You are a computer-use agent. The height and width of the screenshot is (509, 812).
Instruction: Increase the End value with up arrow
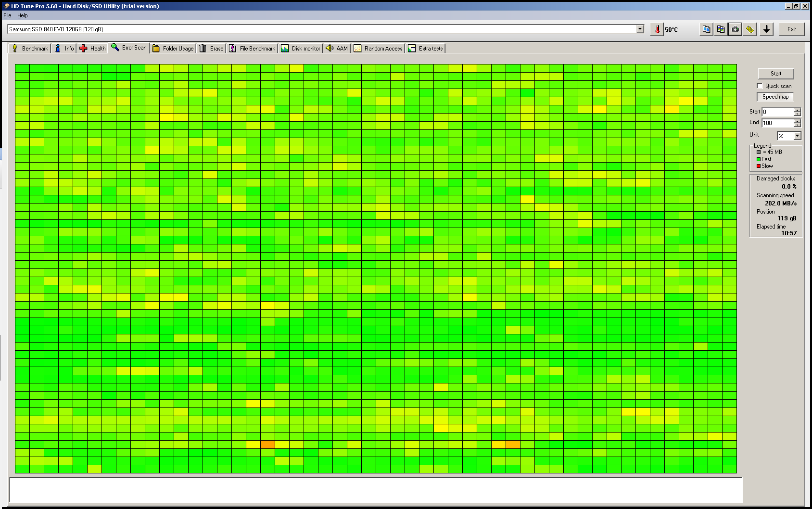(797, 121)
